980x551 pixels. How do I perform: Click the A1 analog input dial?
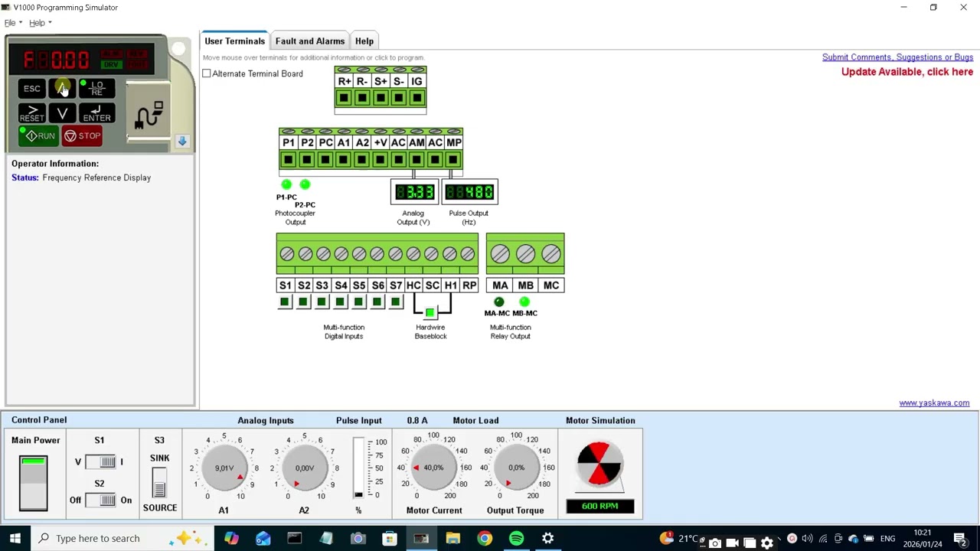(224, 468)
